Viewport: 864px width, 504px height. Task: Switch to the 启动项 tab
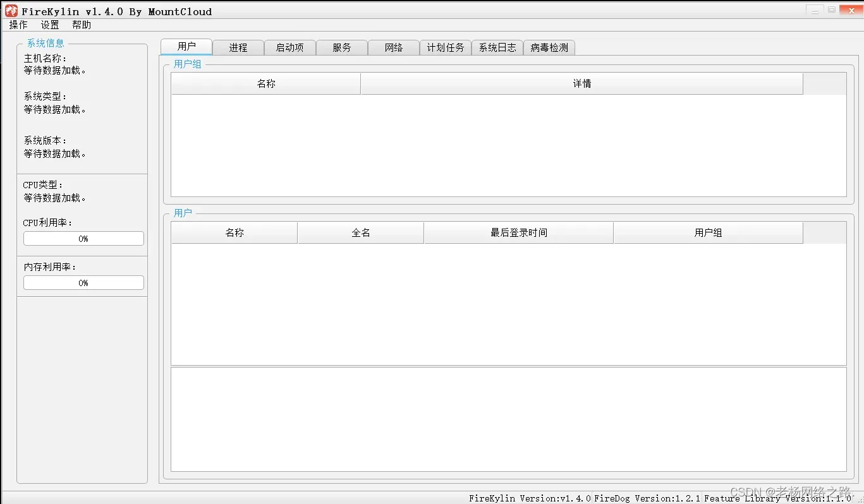click(x=290, y=47)
